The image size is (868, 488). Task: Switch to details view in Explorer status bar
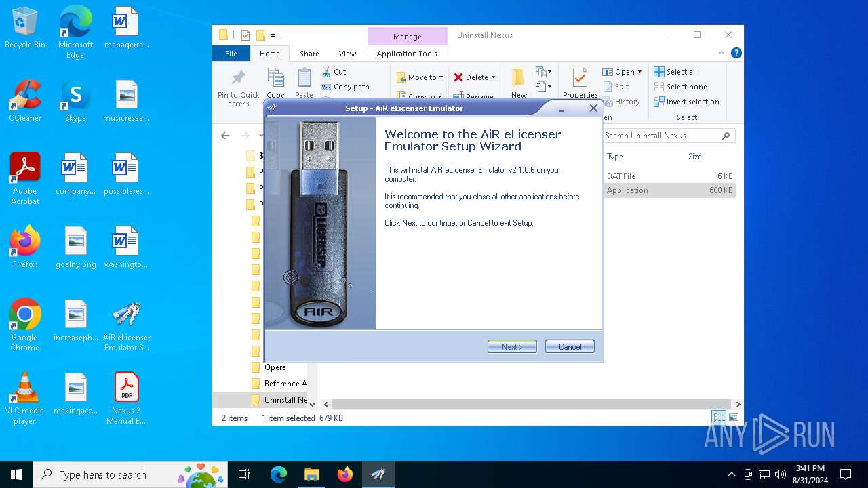pos(719,418)
